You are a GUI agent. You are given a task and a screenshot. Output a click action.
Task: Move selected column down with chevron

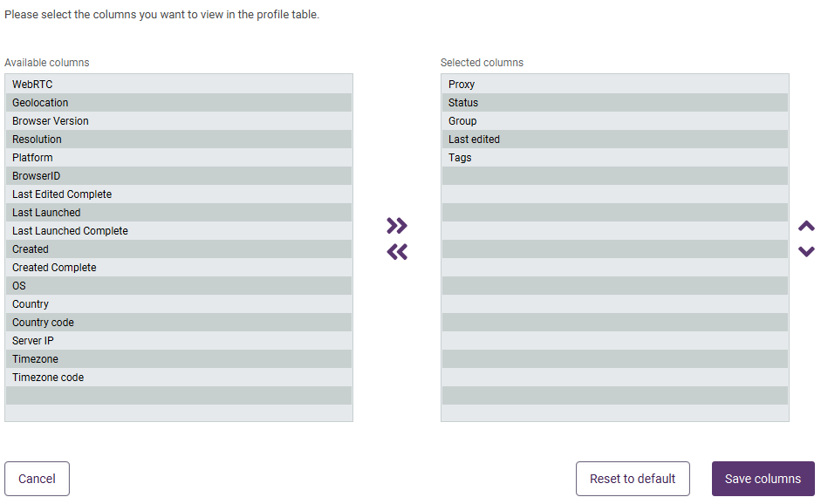[806, 252]
